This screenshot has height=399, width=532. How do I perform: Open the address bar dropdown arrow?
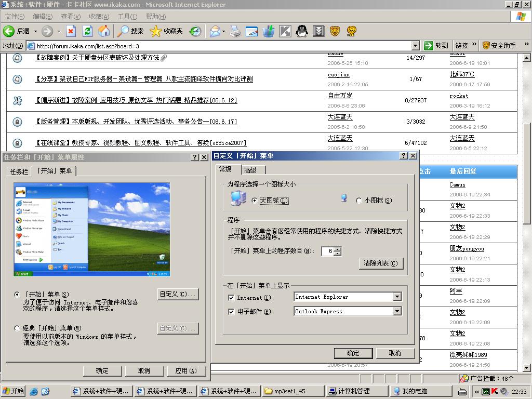pyautogui.click(x=415, y=46)
